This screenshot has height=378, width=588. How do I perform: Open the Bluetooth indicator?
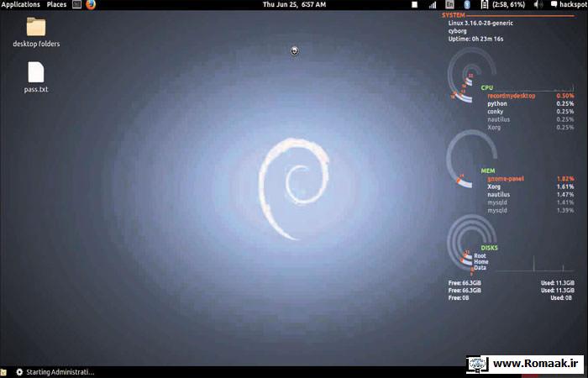click(467, 4)
